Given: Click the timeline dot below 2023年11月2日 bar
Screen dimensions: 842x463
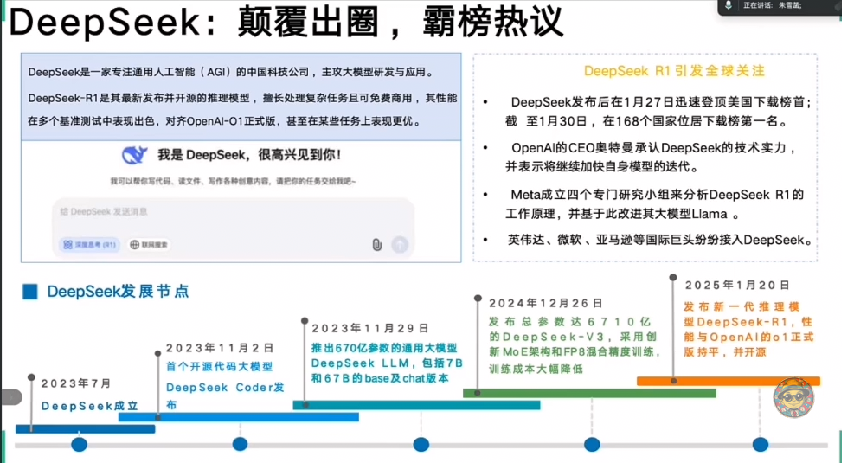Looking at the screenshot, I should coord(240,444).
